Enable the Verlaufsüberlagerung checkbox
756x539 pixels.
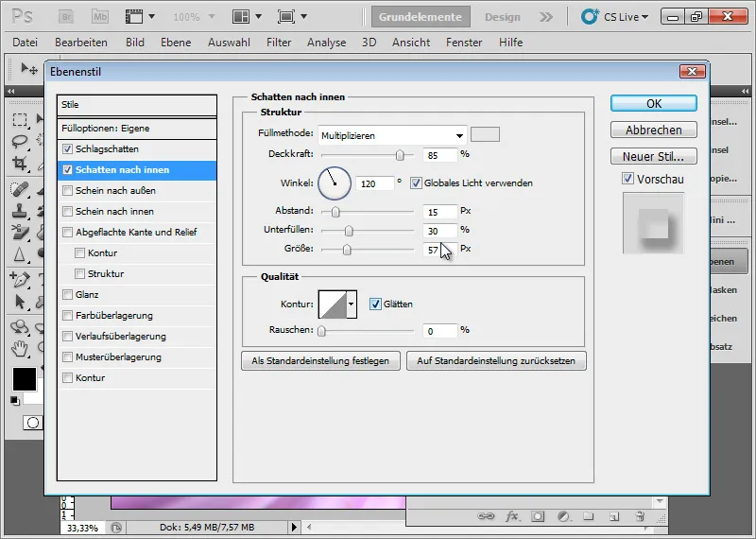(67, 337)
